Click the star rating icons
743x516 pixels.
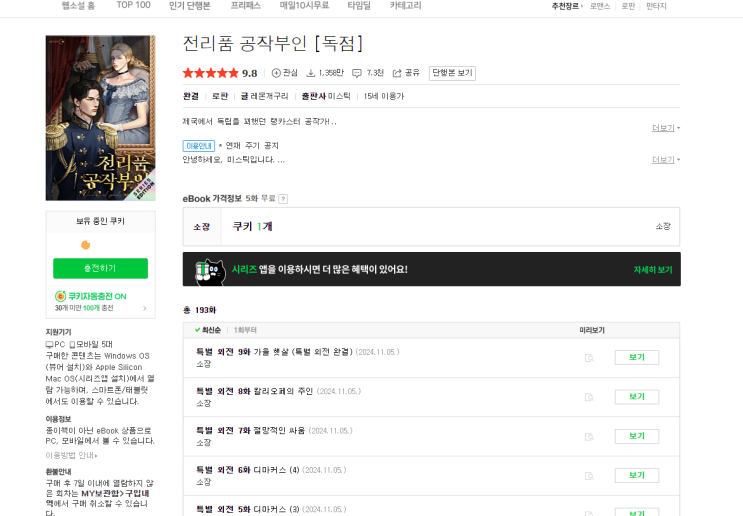[x=210, y=73]
